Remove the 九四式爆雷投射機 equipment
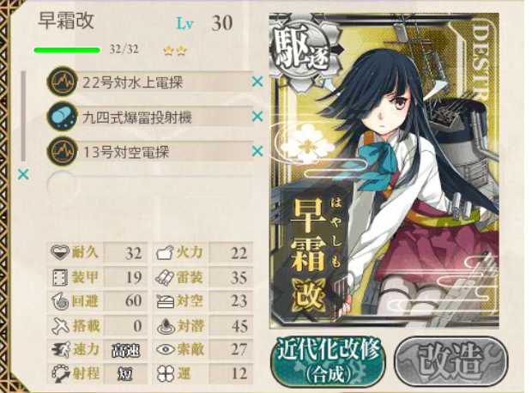 258,117
